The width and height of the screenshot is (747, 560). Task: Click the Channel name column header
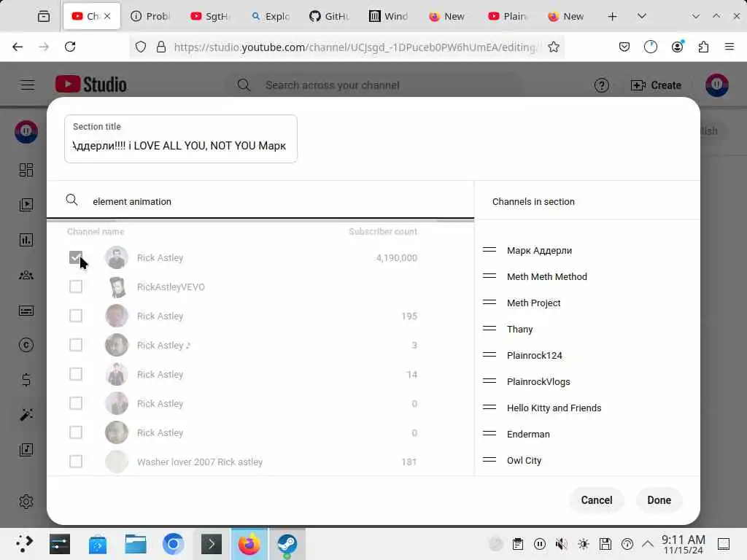click(96, 231)
